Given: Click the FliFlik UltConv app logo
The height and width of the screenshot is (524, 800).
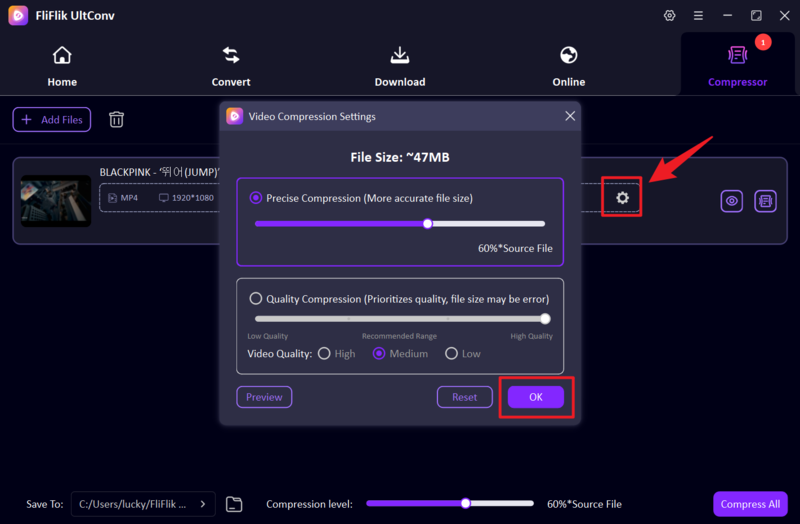Looking at the screenshot, I should point(18,15).
